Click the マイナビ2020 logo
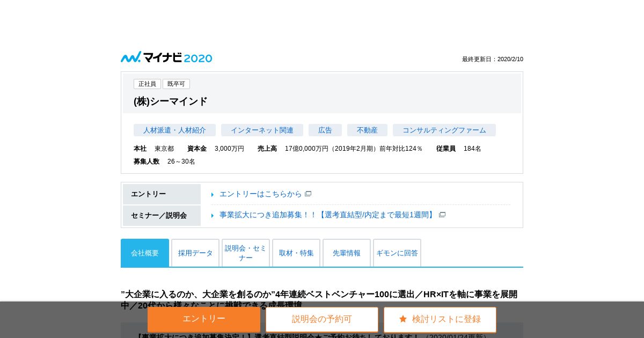The image size is (644, 338). click(x=166, y=57)
